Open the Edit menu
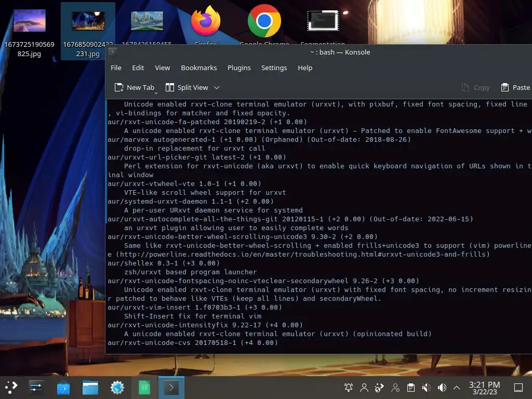This screenshot has width=532, height=399. pos(138,68)
